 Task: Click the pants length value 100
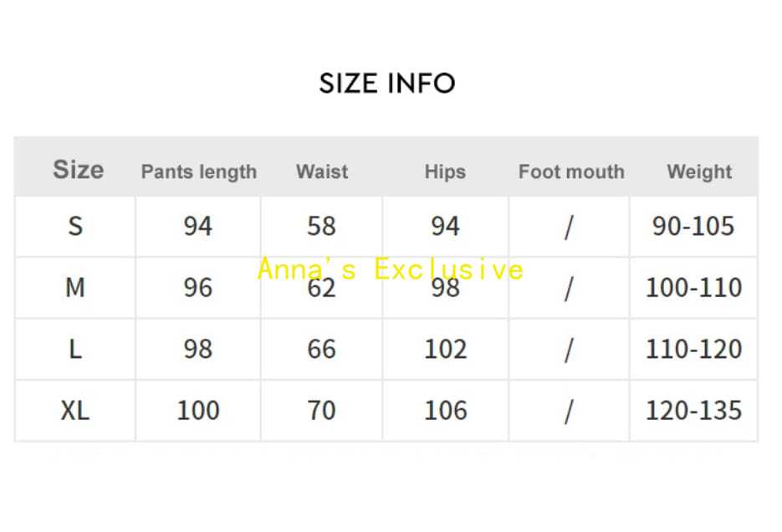(197, 411)
